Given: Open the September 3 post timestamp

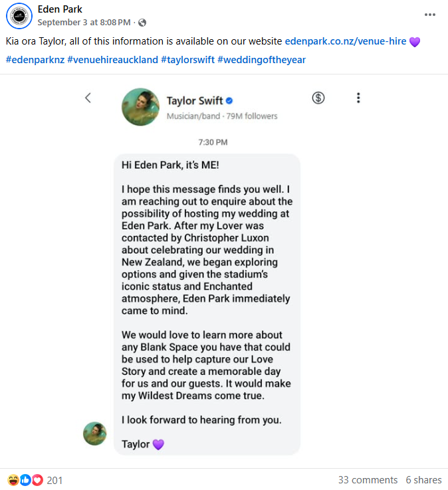Looking at the screenshot, I should pyautogui.click(x=86, y=23).
